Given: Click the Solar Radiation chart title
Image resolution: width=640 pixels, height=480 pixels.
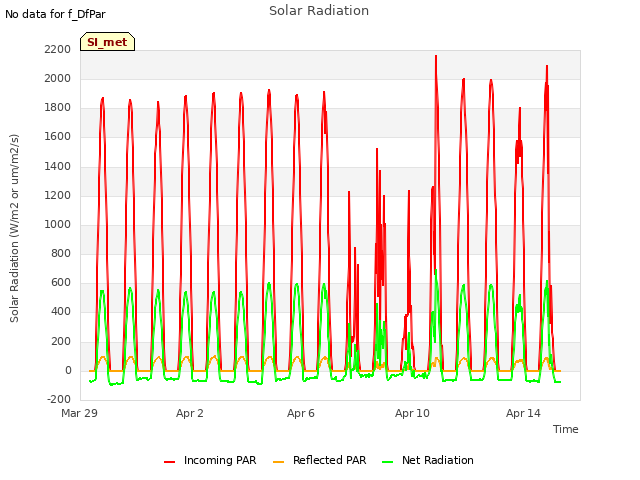Looking at the screenshot, I should tap(319, 11).
